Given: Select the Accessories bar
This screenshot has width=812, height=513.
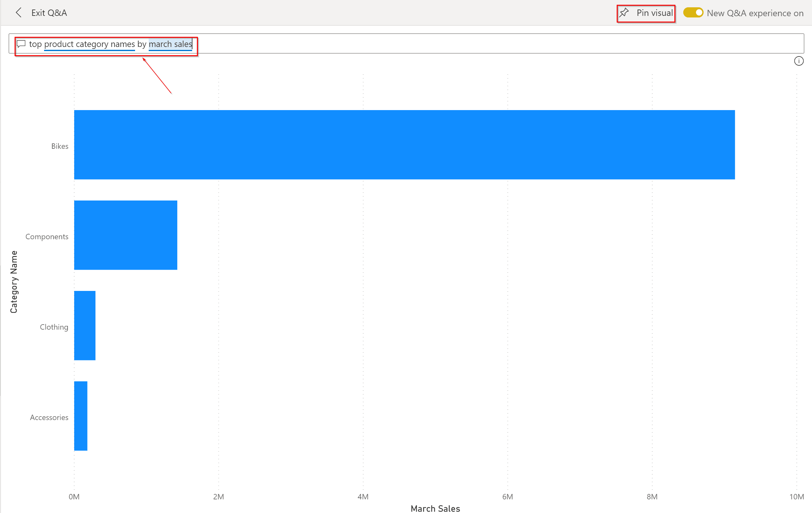Looking at the screenshot, I should click(x=81, y=416).
